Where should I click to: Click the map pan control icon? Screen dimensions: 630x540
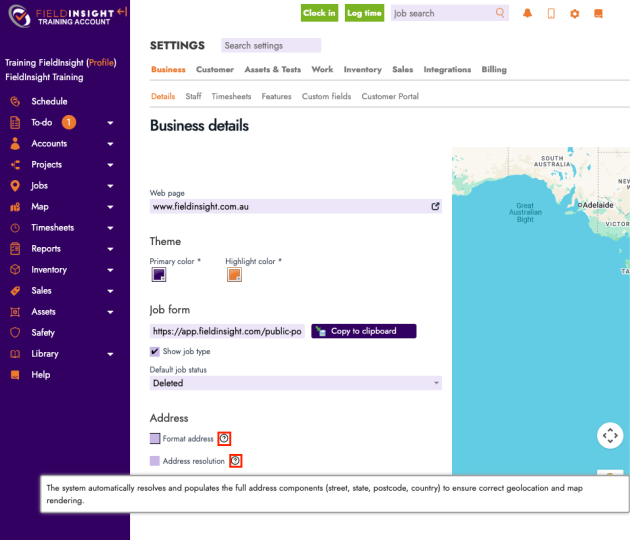pos(610,436)
